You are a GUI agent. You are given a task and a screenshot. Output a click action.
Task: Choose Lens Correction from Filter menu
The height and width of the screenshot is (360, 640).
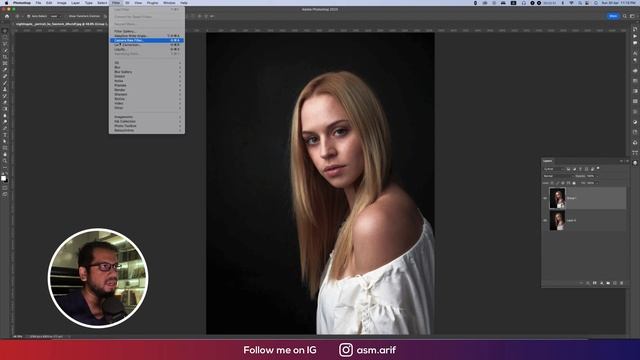click(147, 45)
